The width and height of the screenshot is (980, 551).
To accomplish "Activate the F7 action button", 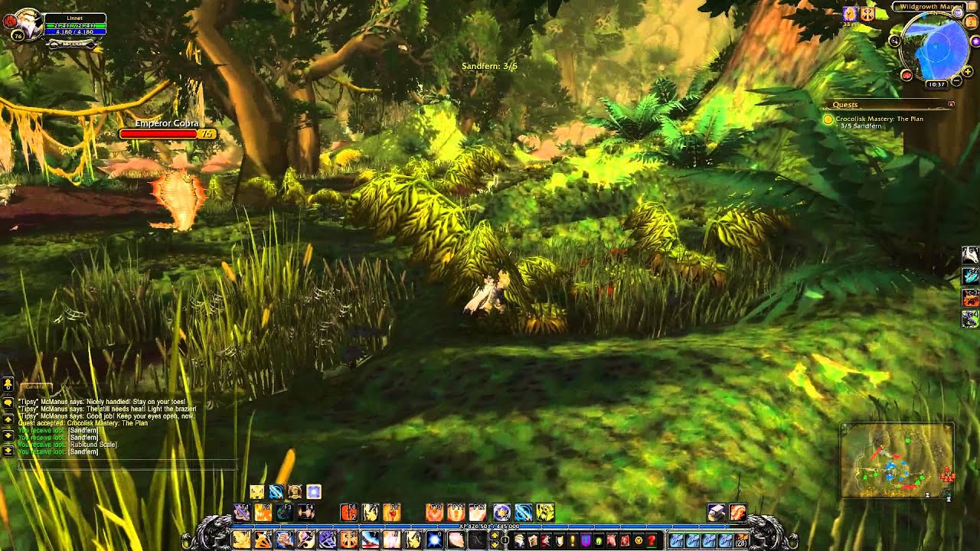I will click(x=371, y=513).
